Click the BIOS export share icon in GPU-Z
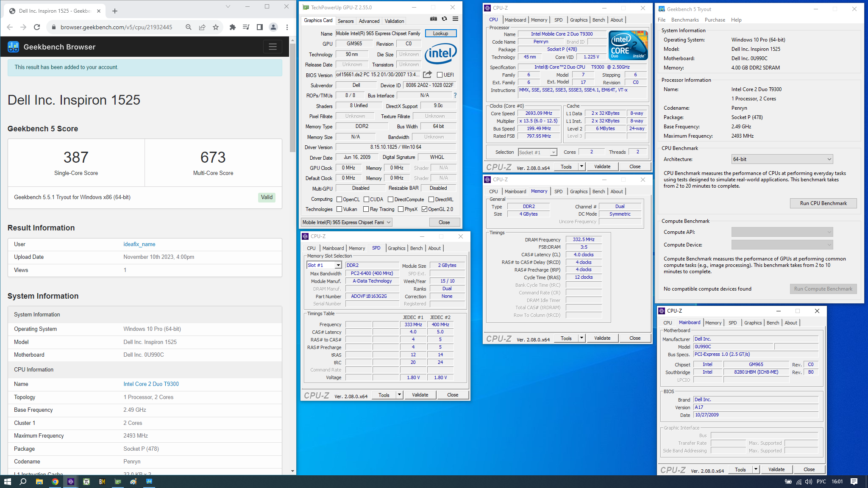Image resolution: width=868 pixels, height=488 pixels. (427, 75)
